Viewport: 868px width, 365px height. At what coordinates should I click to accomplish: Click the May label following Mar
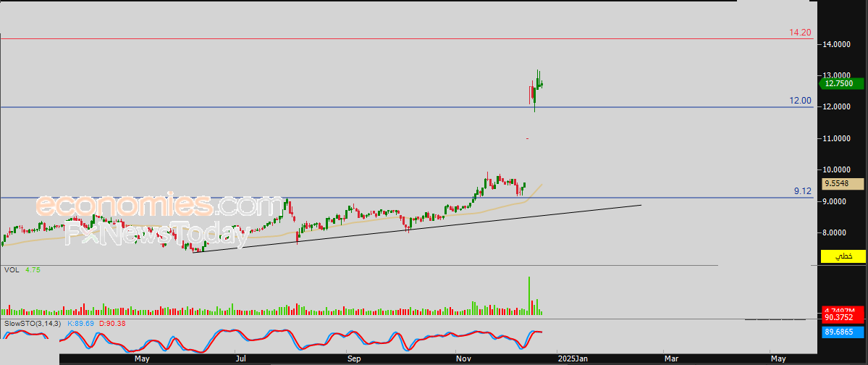tap(778, 359)
